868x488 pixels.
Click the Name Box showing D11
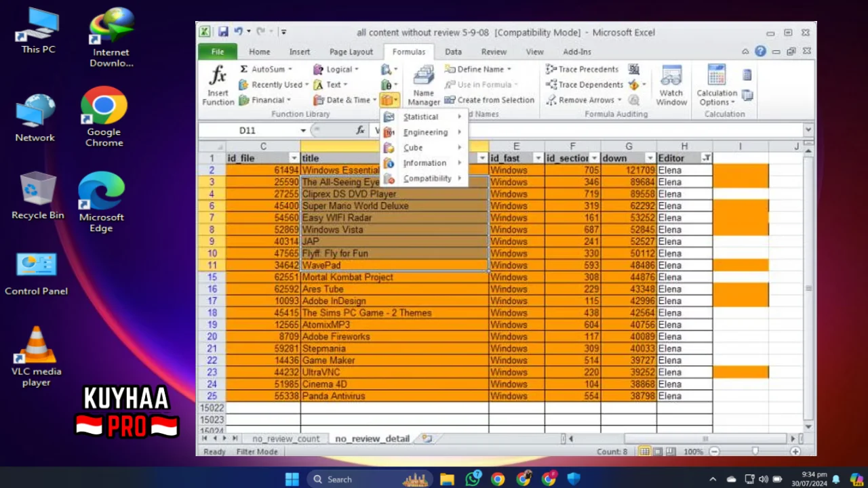coord(248,130)
